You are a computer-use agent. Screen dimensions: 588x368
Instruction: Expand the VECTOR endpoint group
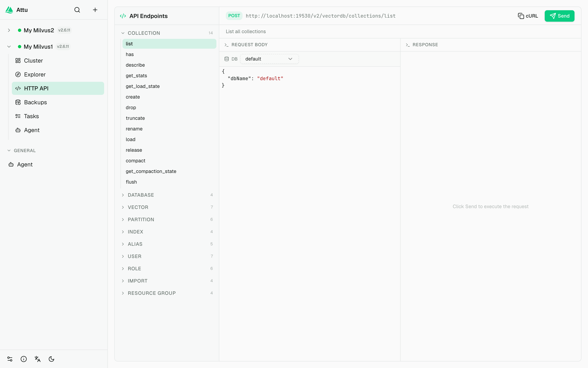click(x=123, y=207)
